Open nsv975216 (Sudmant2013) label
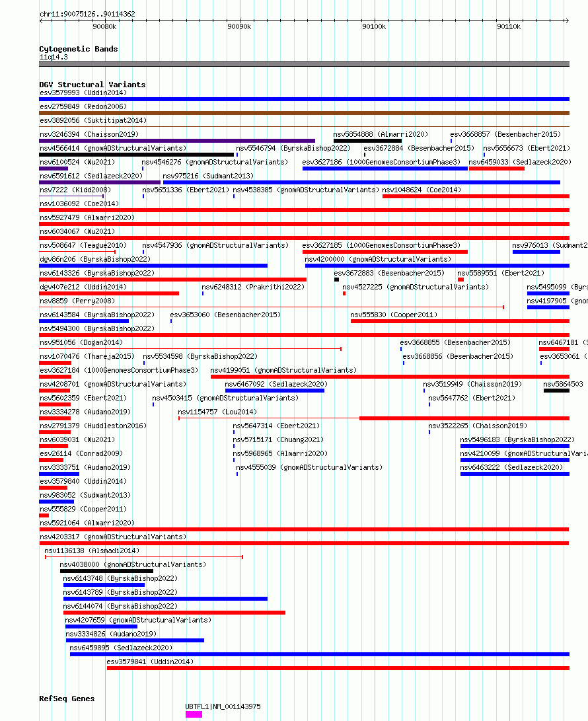 (x=208, y=176)
